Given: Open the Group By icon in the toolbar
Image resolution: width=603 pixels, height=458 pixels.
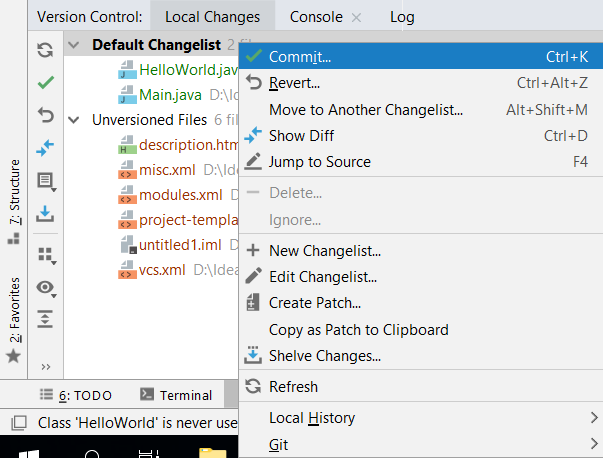Looking at the screenshot, I should tap(45, 254).
